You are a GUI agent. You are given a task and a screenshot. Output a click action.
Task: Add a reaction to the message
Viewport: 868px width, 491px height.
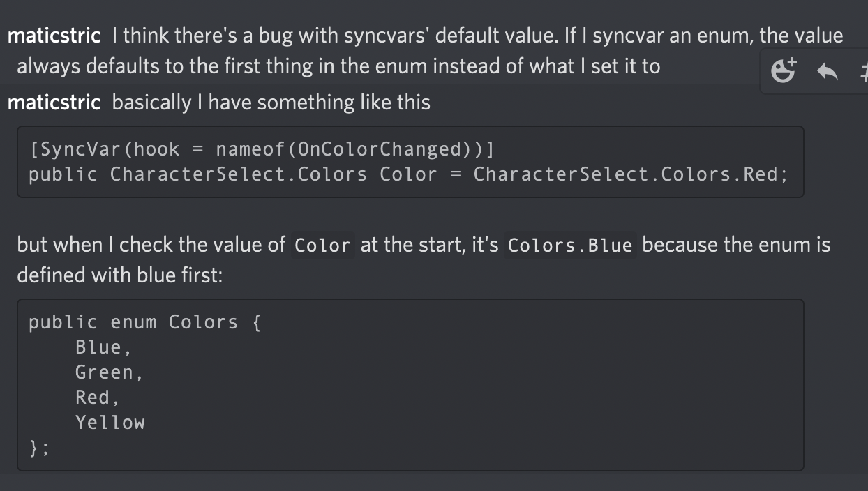(783, 70)
